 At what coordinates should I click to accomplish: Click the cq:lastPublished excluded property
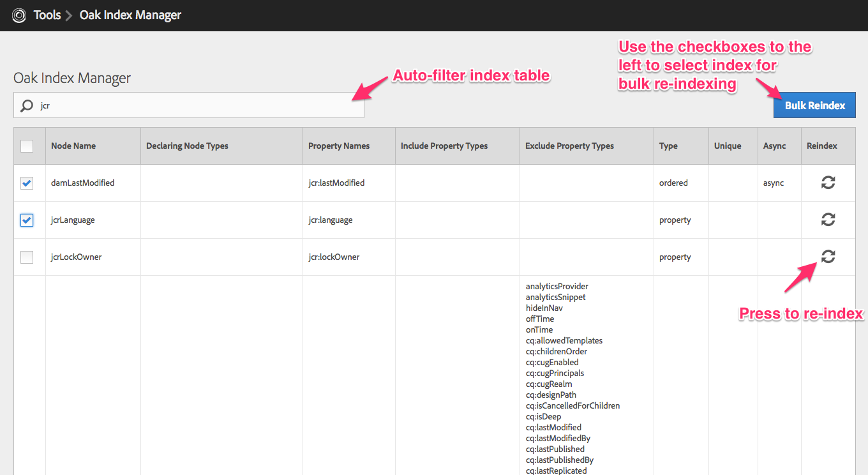pos(555,449)
